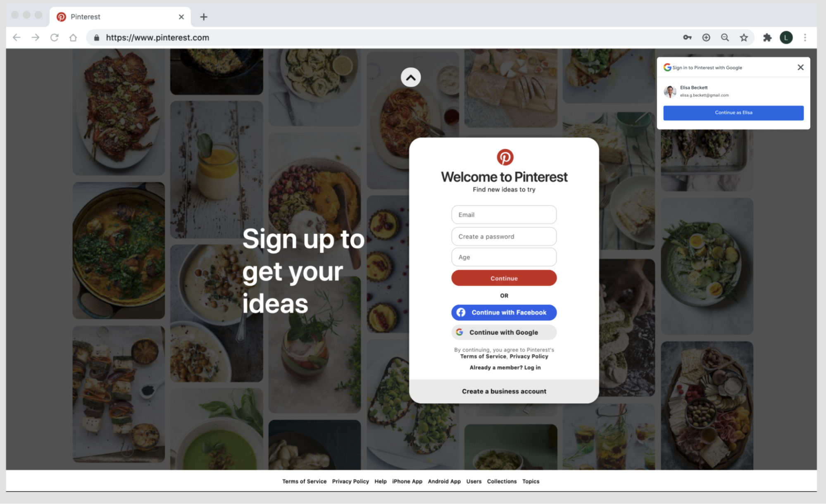Click the scroll-up chevron arrow button
Image resolution: width=826 pixels, height=504 pixels.
(411, 77)
